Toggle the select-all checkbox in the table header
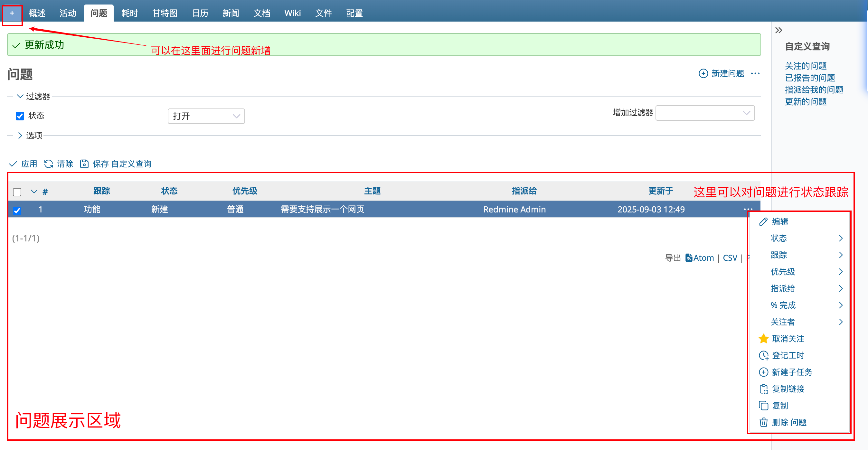This screenshot has height=450, width=868. tap(17, 192)
